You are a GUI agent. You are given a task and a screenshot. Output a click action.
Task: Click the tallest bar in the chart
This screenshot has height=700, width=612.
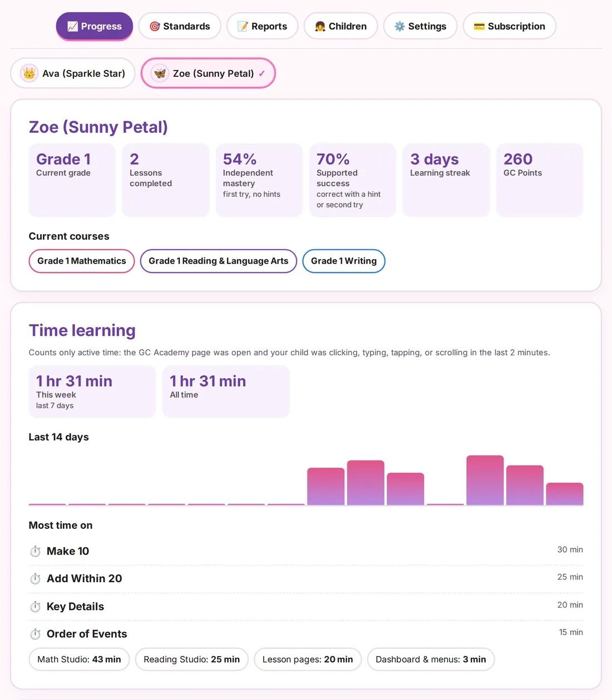485,480
